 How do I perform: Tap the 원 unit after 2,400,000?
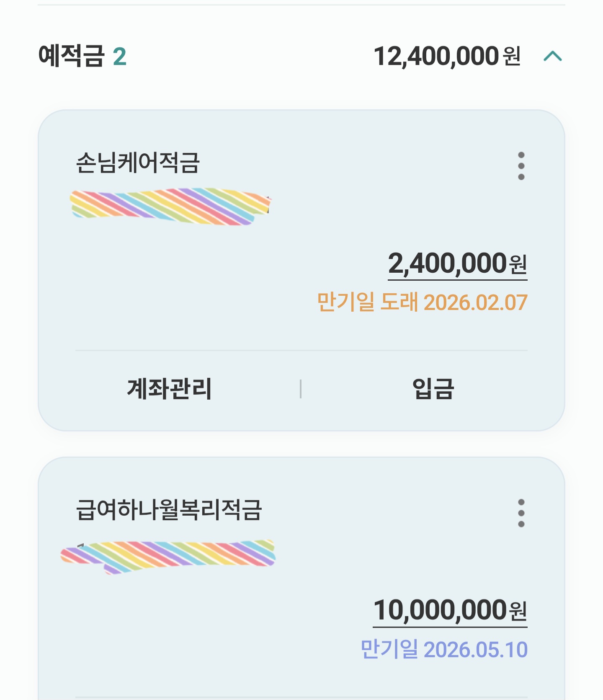tap(518, 264)
